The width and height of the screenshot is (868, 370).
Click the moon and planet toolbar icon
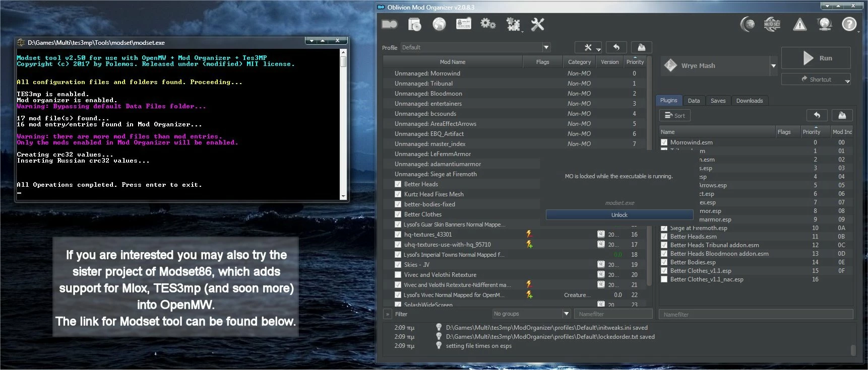coord(748,24)
